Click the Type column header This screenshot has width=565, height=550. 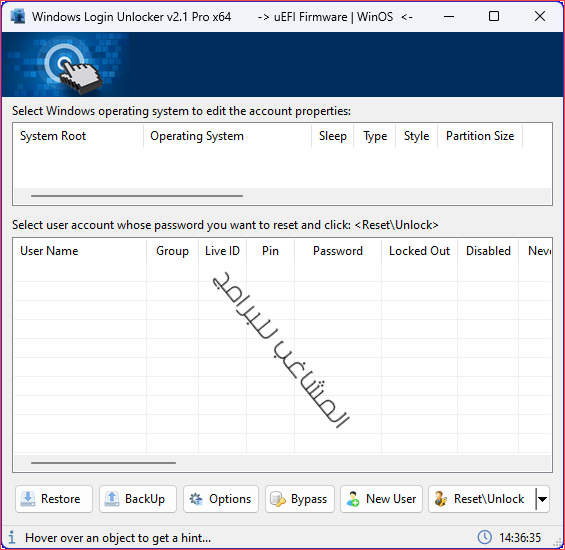point(375,136)
